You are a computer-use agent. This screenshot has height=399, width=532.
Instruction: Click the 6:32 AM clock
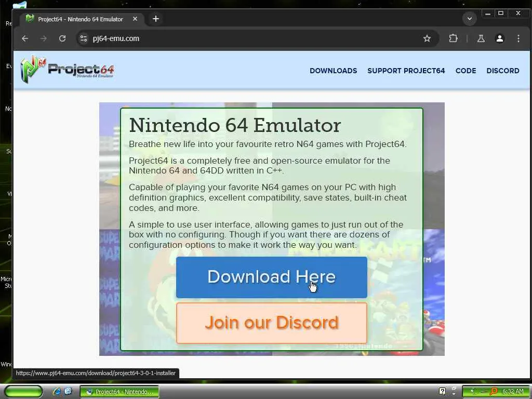click(513, 392)
